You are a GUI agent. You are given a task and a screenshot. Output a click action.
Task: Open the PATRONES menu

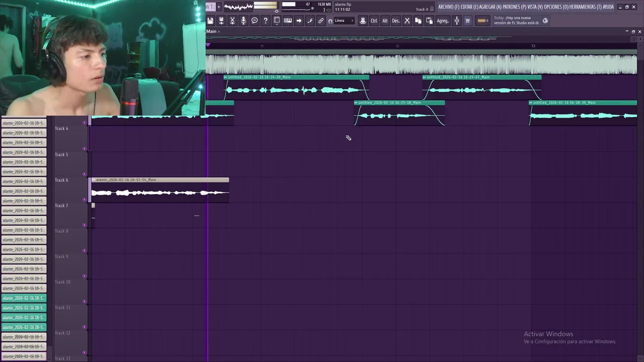tap(514, 7)
